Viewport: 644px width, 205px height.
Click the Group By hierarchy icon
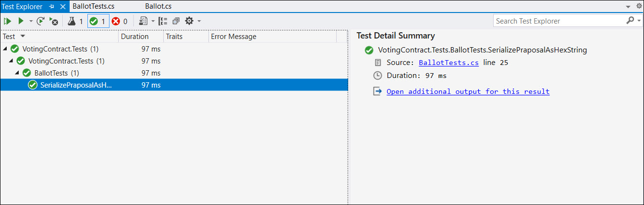pos(163,21)
